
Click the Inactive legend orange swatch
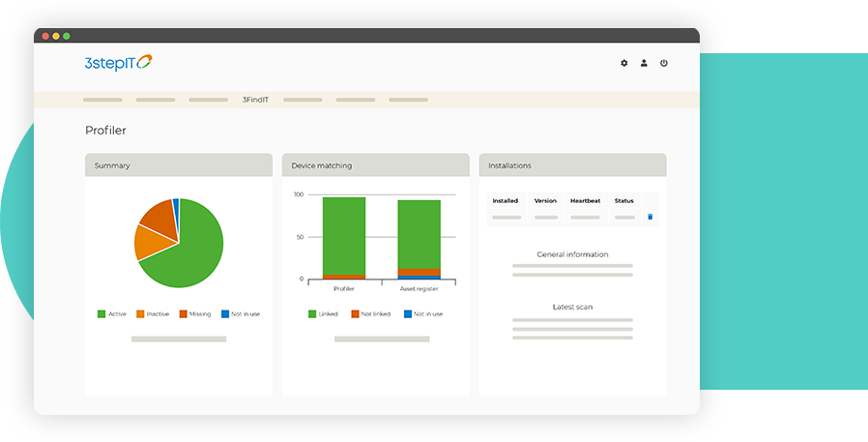point(140,314)
